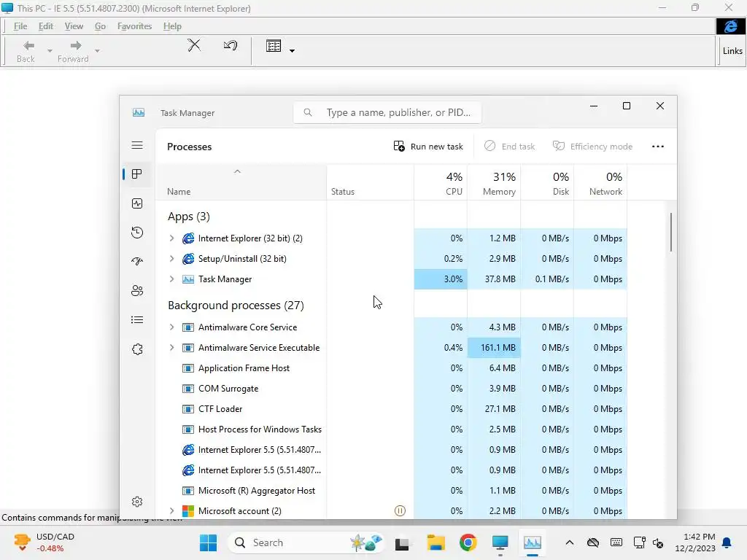
Task: Sort processes by Disk column
Action: (x=547, y=183)
